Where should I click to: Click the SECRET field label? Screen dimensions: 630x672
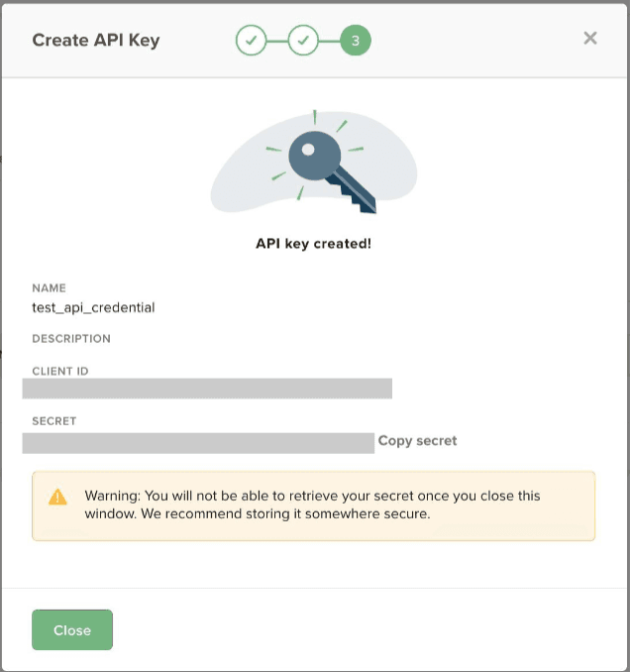(x=53, y=421)
